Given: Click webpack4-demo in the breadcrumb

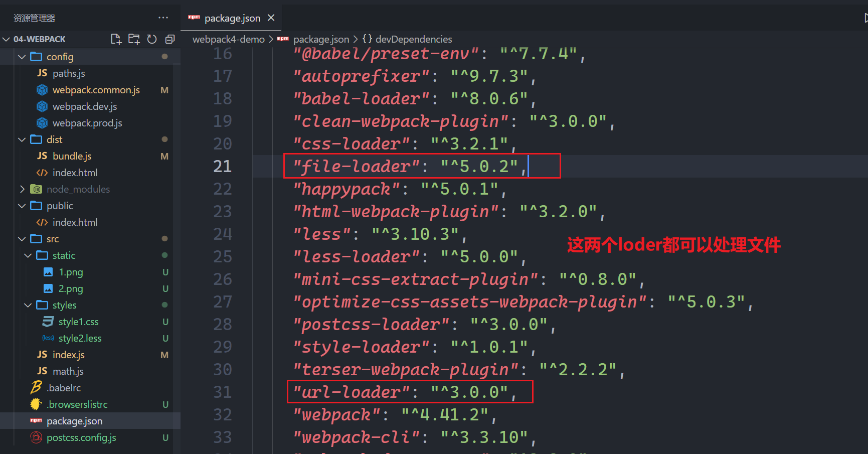Looking at the screenshot, I should click(228, 39).
